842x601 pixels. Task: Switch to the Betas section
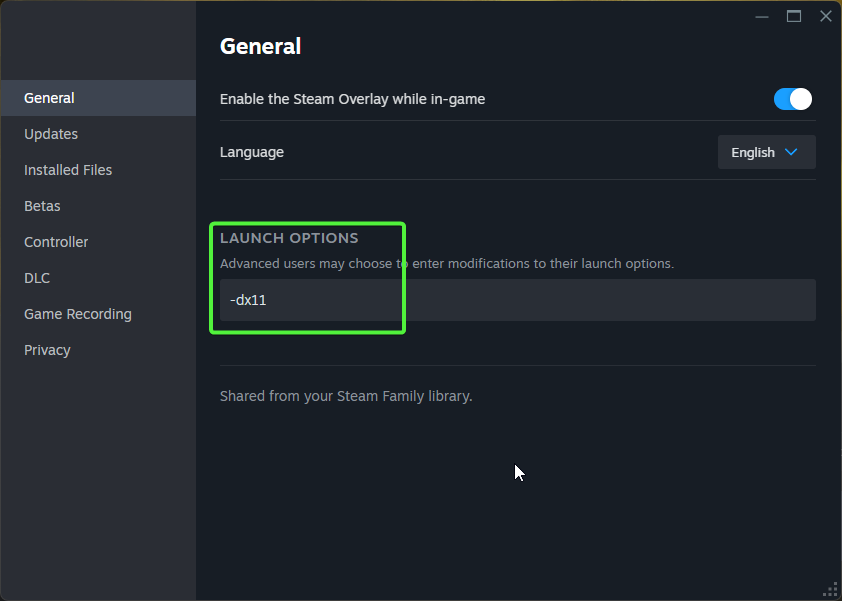(x=42, y=205)
